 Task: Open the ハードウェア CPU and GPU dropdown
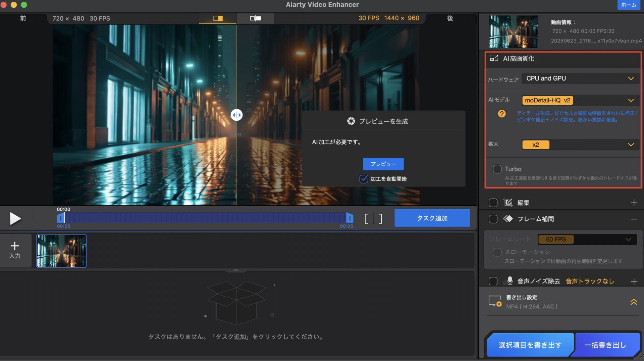click(x=580, y=79)
